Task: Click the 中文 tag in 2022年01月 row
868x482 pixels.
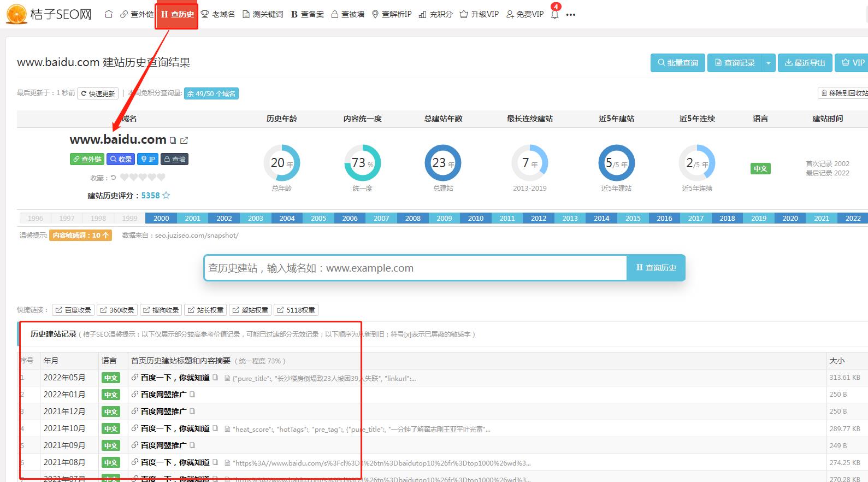Action: click(111, 395)
